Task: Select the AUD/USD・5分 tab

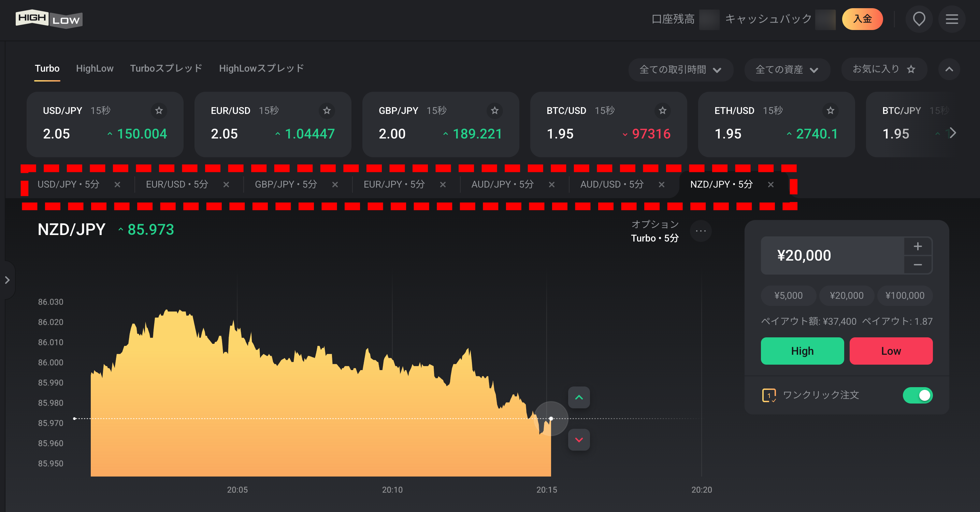Action: [x=612, y=185]
